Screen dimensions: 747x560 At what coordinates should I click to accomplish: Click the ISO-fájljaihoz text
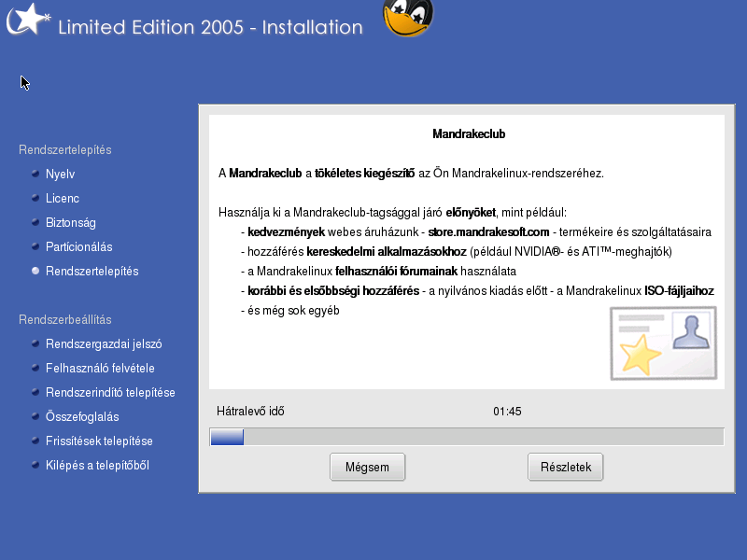[680, 291]
